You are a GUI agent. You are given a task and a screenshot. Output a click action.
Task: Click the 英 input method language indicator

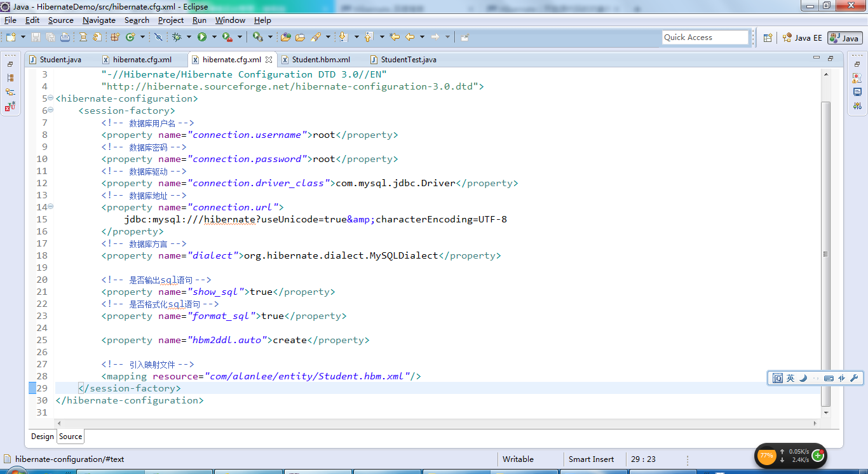point(790,378)
